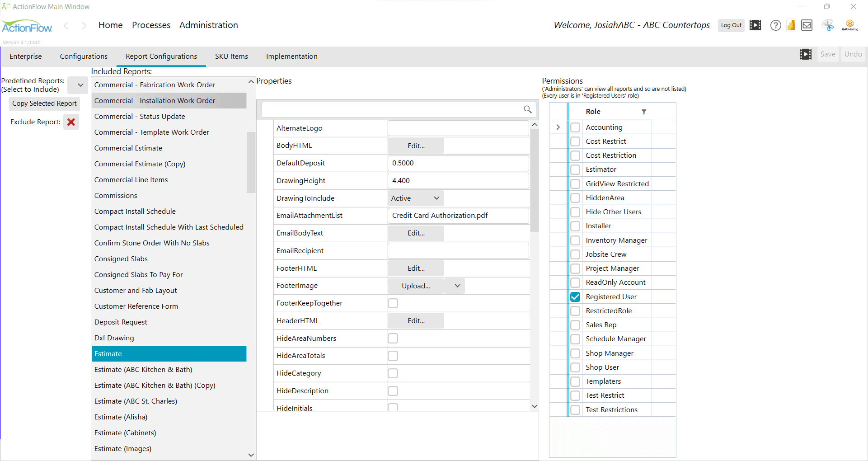Click the search magnifier in the Properties filter box
868x461 pixels.
click(527, 109)
